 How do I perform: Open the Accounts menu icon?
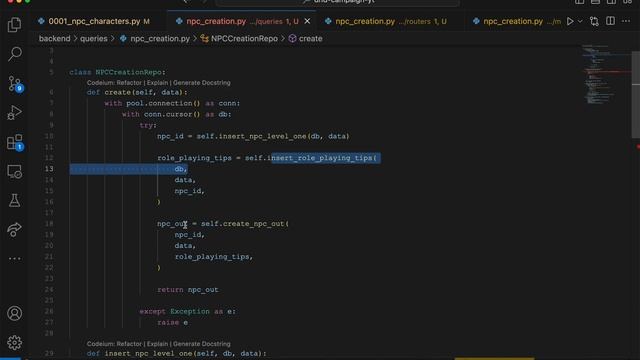coord(14,313)
